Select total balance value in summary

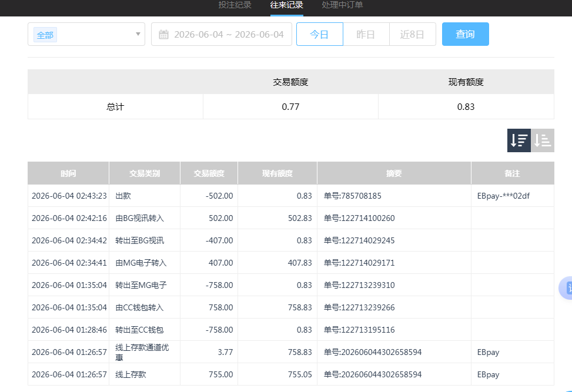(466, 107)
